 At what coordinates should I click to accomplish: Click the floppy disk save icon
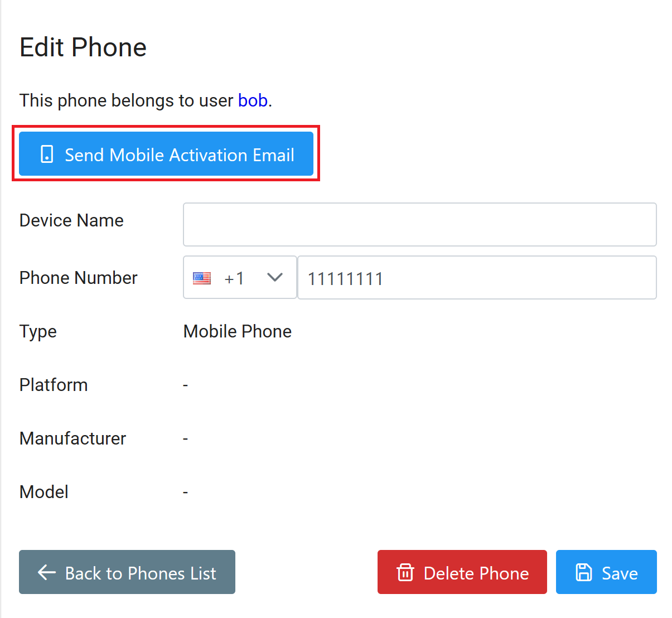584,572
